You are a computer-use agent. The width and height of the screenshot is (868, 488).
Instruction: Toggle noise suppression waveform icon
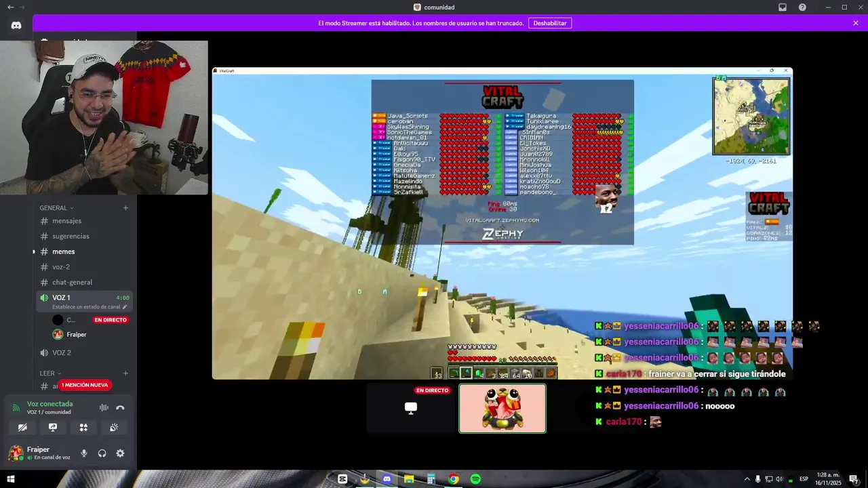click(104, 407)
